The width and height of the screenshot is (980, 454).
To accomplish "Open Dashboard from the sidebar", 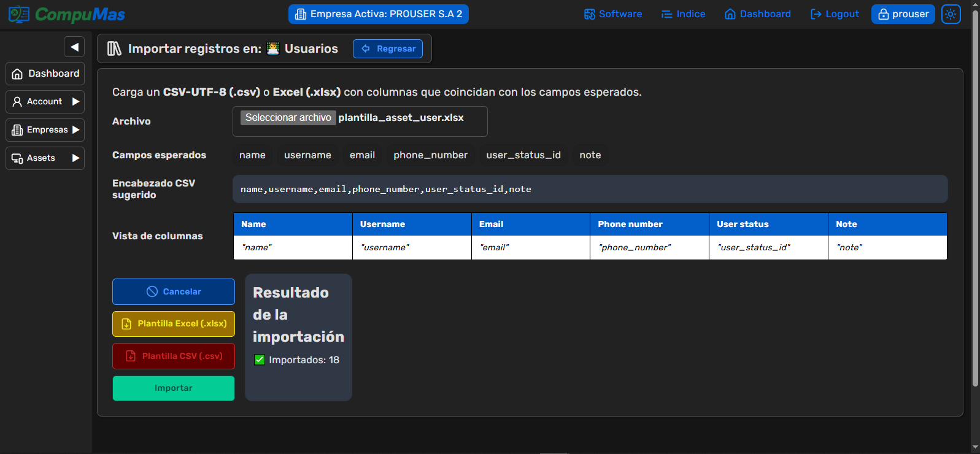I will (45, 74).
